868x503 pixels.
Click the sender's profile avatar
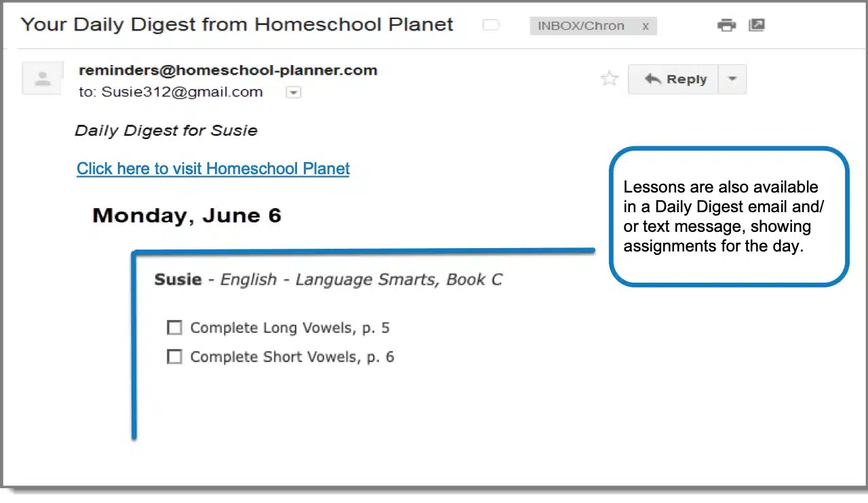pos(43,79)
